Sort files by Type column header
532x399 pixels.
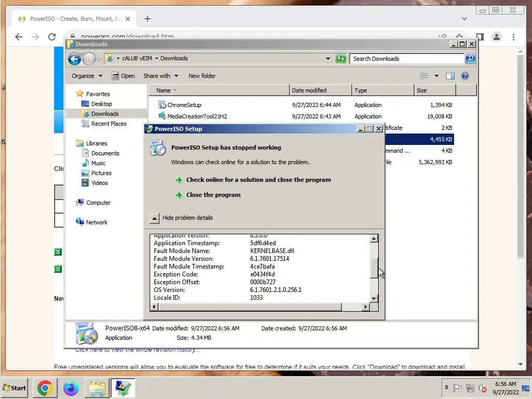click(383, 90)
